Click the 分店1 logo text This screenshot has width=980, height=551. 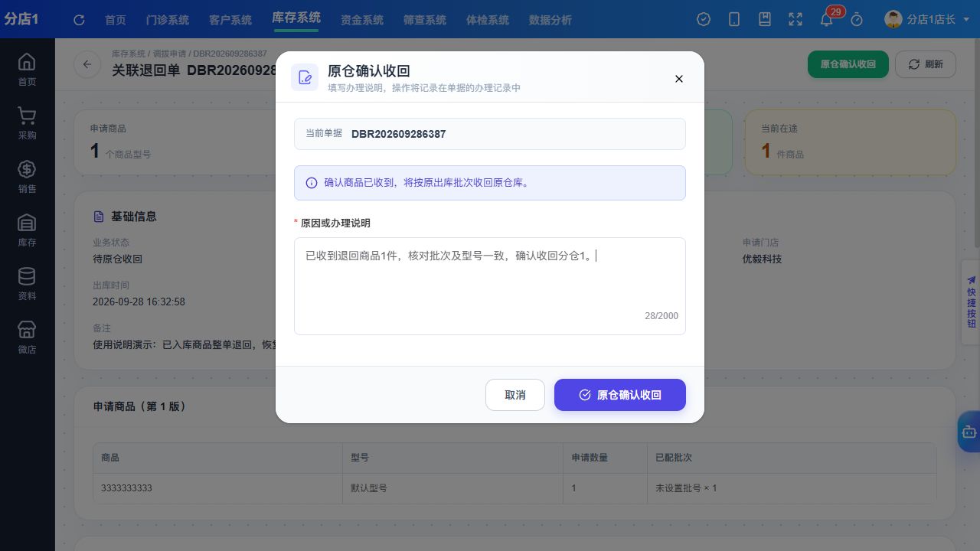[x=21, y=19]
